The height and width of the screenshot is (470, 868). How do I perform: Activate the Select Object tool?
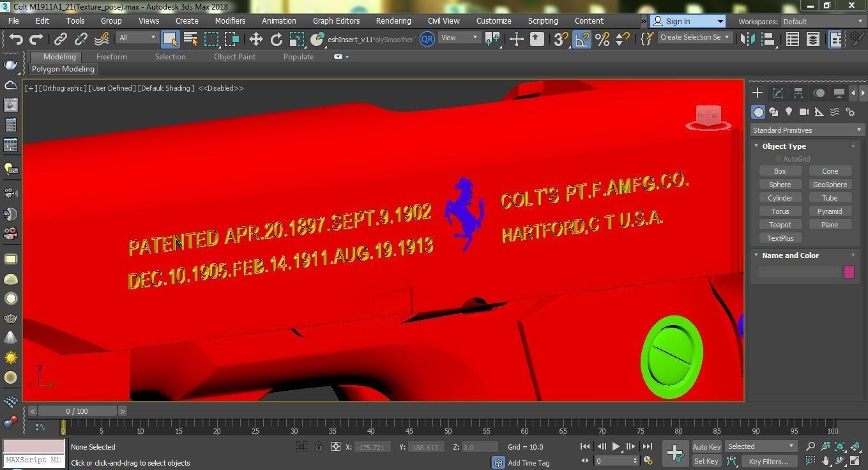click(170, 39)
